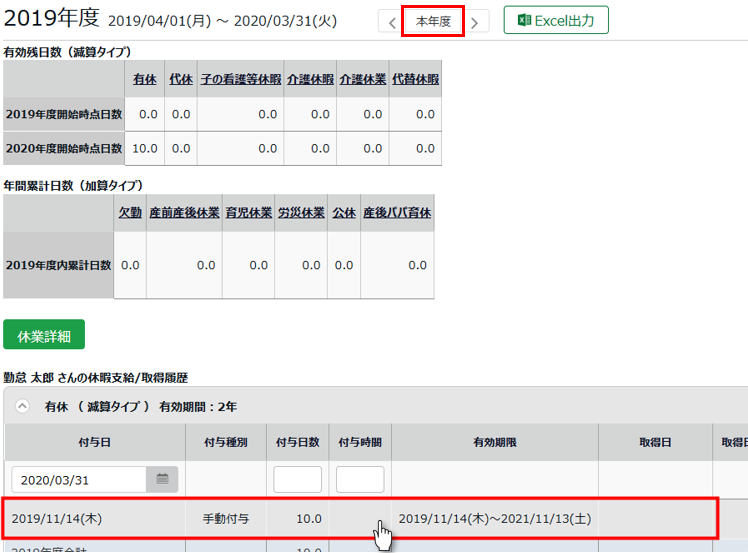
Task: Select the 介護休暇 header link
Action: pyautogui.click(x=309, y=79)
